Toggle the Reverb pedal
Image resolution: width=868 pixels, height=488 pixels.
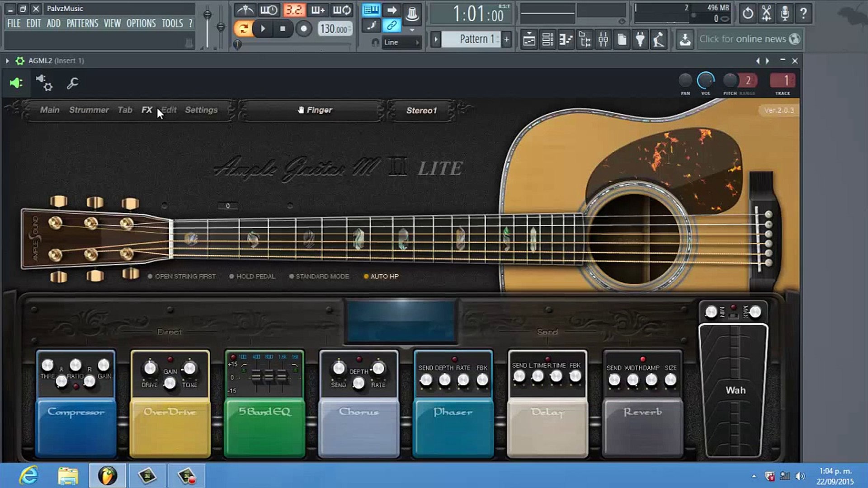point(642,427)
